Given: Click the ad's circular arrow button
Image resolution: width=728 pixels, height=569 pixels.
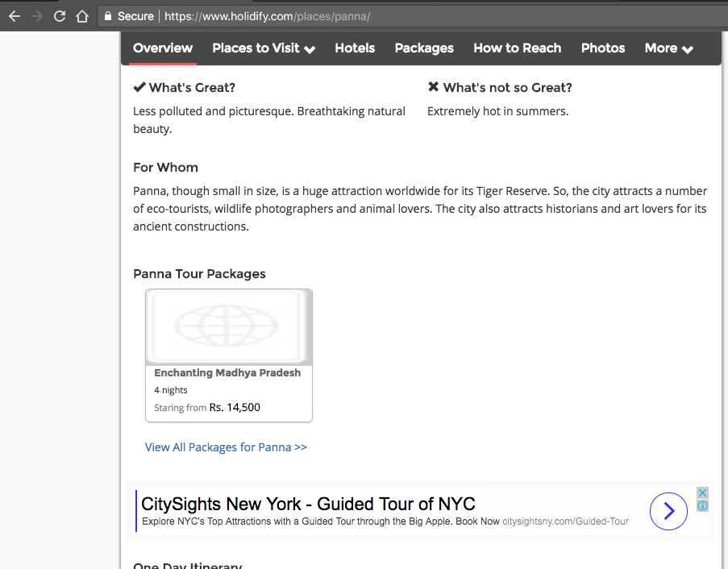Looking at the screenshot, I should 668,511.
